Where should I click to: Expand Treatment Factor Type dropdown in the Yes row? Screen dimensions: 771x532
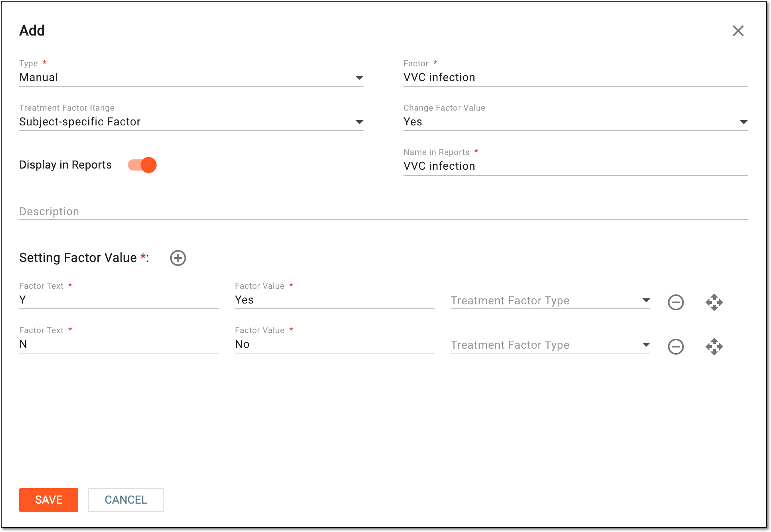(x=550, y=301)
